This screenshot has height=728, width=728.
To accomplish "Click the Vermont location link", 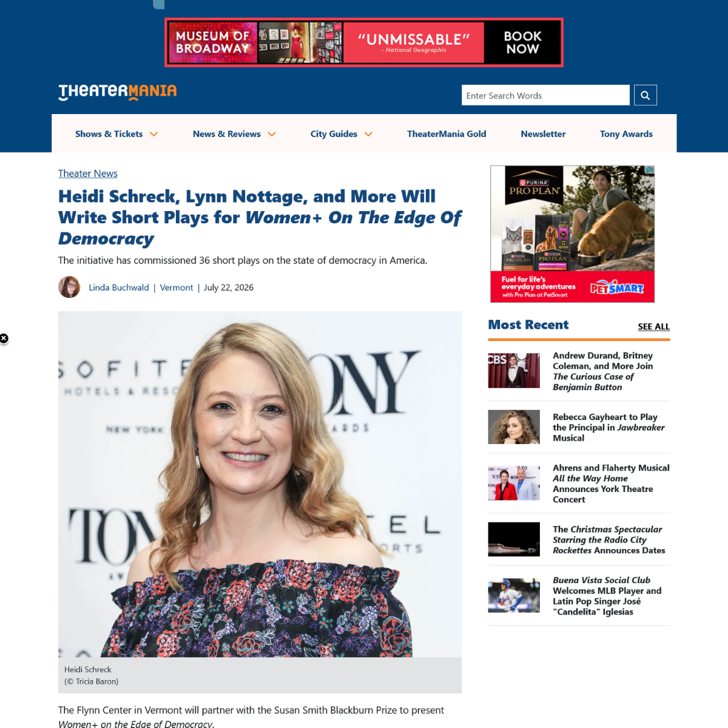I will point(177,288).
